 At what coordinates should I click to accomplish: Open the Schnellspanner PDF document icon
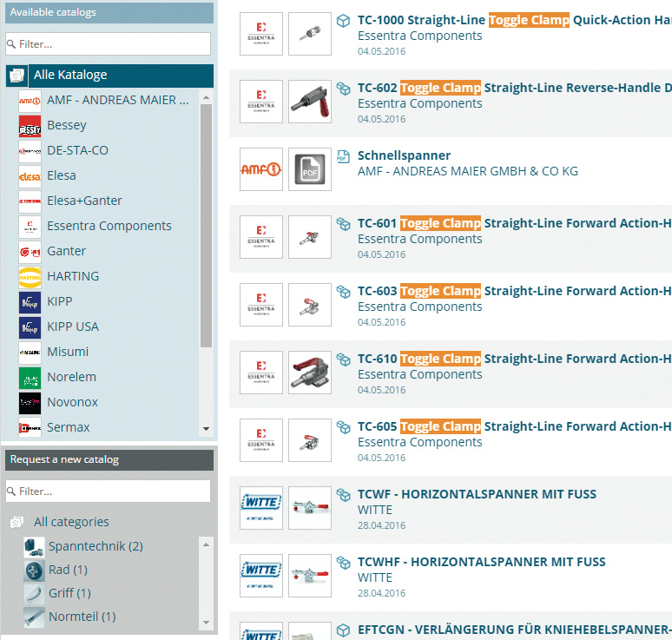[x=309, y=169]
